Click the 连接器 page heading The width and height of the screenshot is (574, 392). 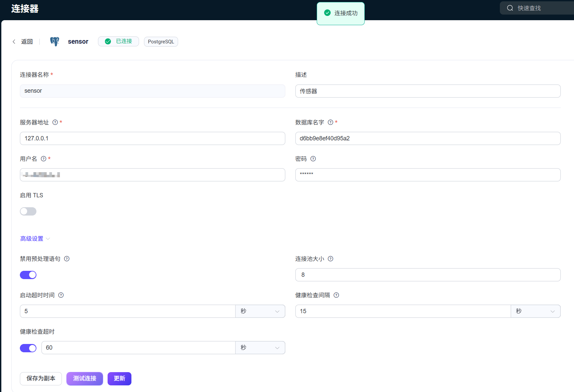point(25,9)
